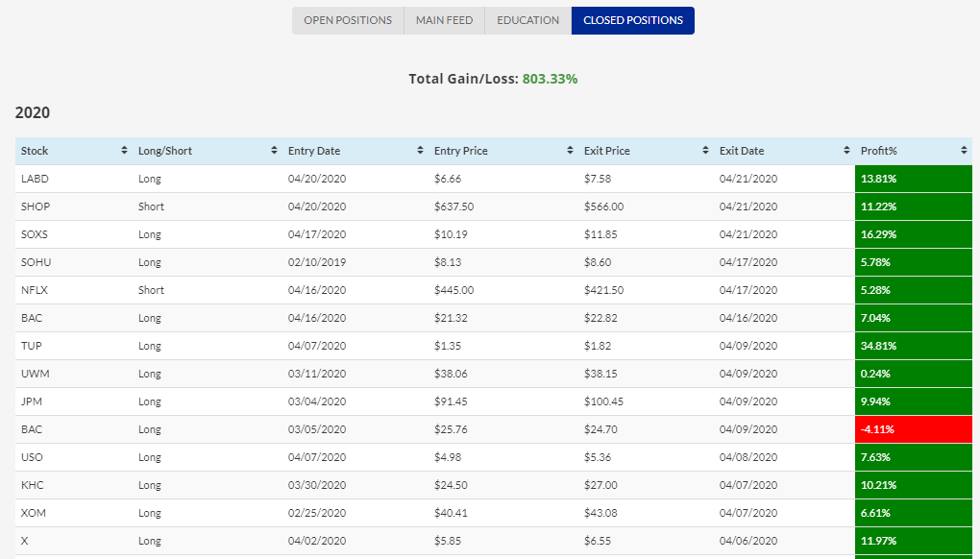
Task: Sort by Exit Date arrow icon
Action: tap(846, 151)
